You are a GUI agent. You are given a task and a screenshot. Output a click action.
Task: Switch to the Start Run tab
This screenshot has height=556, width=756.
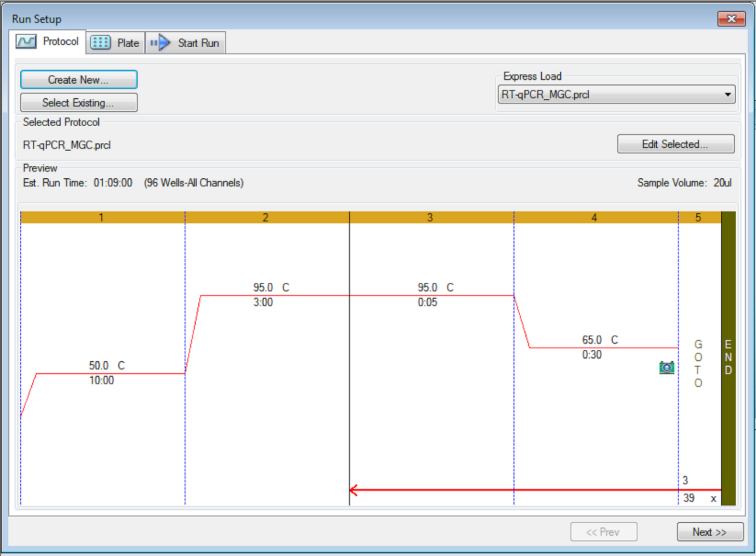(198, 43)
